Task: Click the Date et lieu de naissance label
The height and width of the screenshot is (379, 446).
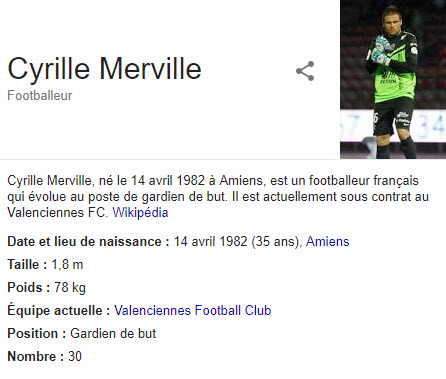Action: tap(88, 241)
